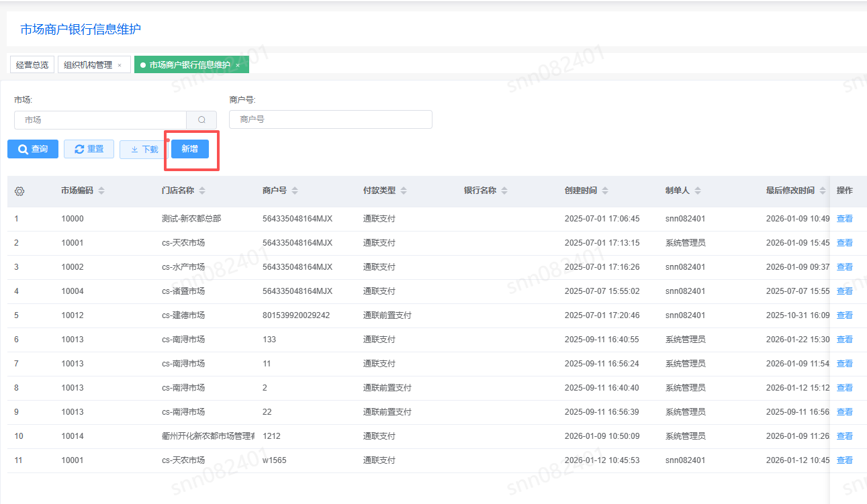
Task: Sort by 银行名称 column arrows
Action: [x=504, y=191]
